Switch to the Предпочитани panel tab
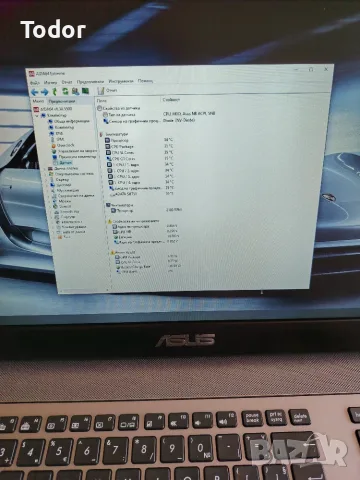Image resolution: width=360 pixels, height=480 pixels. (62, 101)
